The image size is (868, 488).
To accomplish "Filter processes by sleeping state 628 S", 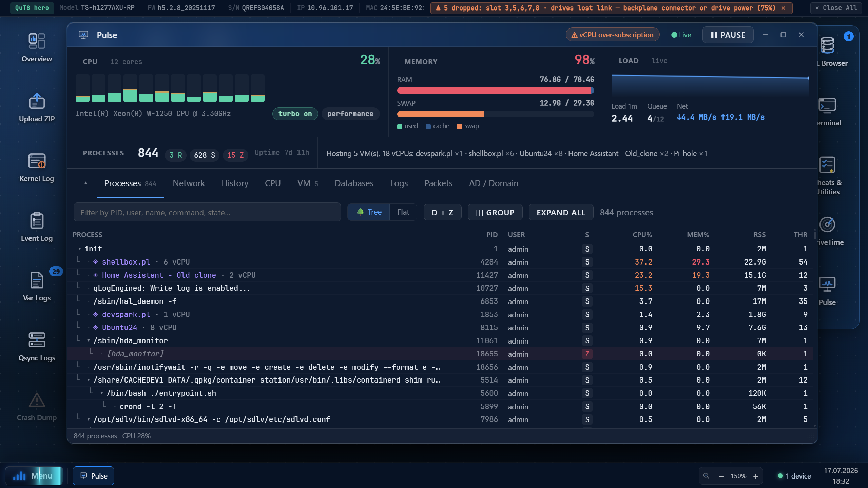I will tap(205, 155).
